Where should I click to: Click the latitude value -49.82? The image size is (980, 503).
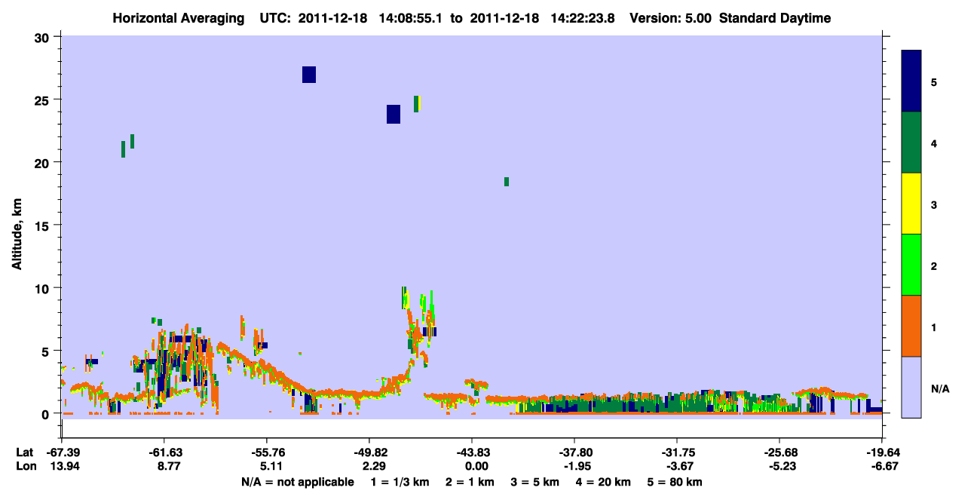pos(369,452)
